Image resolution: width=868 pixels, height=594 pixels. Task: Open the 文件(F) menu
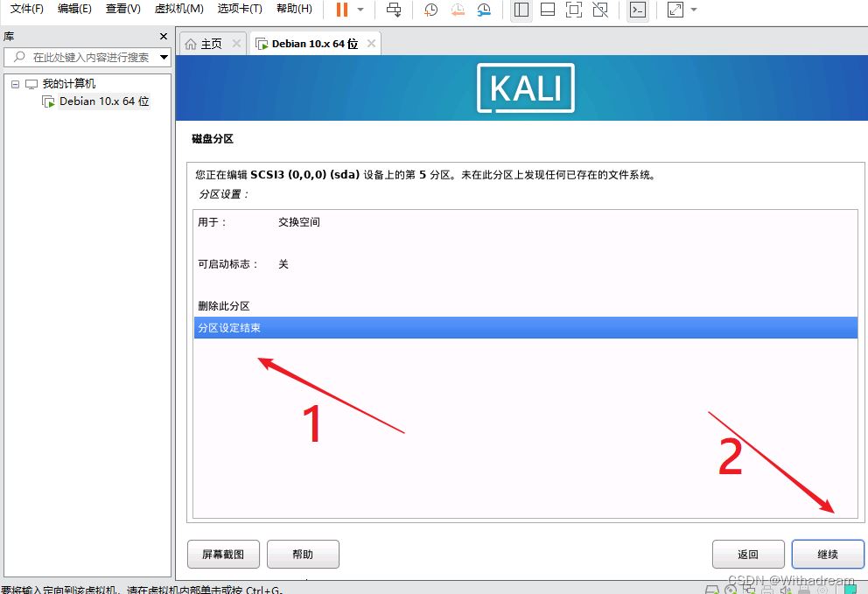tap(26, 9)
